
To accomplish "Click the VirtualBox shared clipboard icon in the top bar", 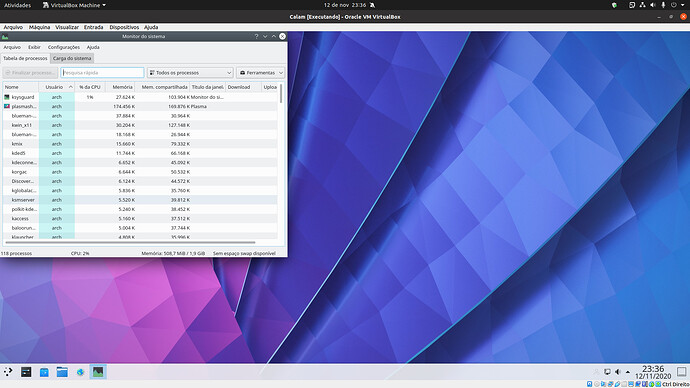I will [631, 5].
